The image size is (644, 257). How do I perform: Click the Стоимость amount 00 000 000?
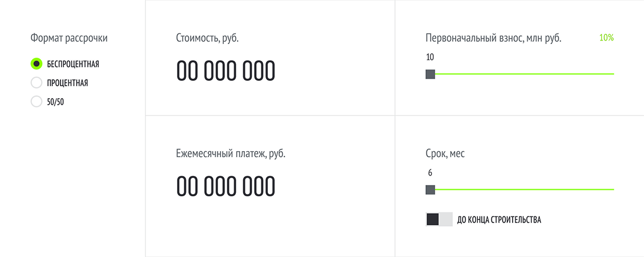(226, 71)
